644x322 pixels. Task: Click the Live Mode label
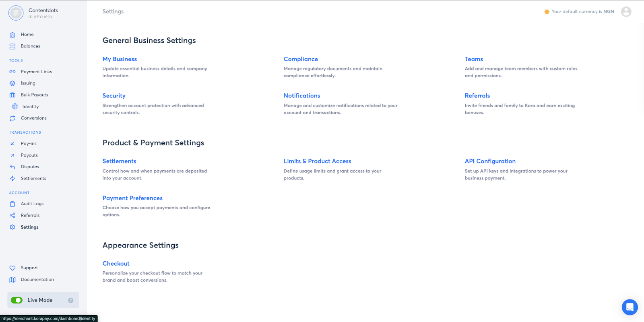40,300
